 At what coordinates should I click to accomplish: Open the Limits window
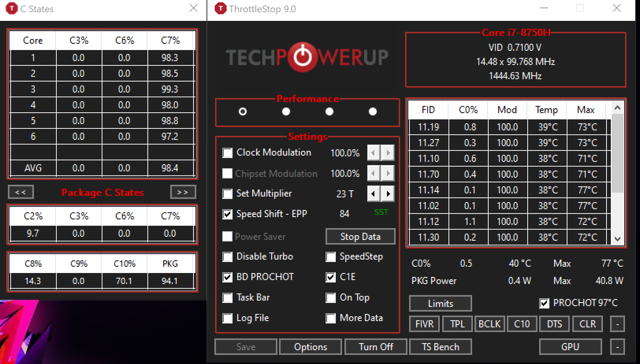click(441, 303)
